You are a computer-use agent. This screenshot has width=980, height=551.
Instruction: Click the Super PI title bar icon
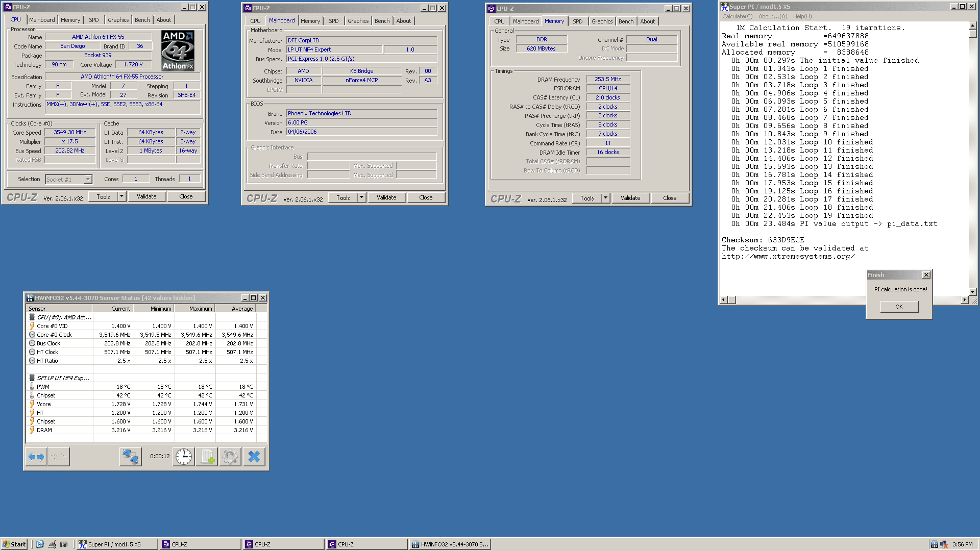tap(724, 7)
